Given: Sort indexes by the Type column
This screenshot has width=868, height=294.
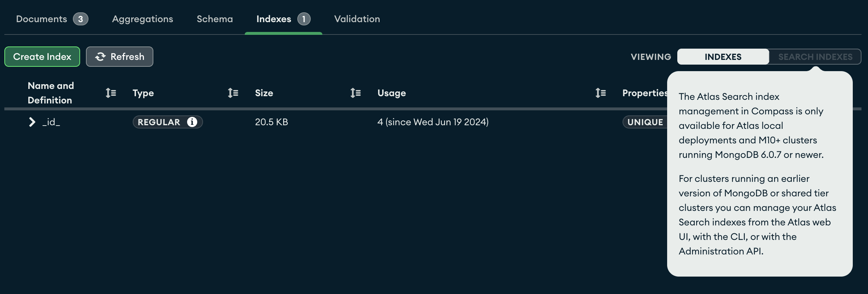Looking at the screenshot, I should click(x=233, y=93).
